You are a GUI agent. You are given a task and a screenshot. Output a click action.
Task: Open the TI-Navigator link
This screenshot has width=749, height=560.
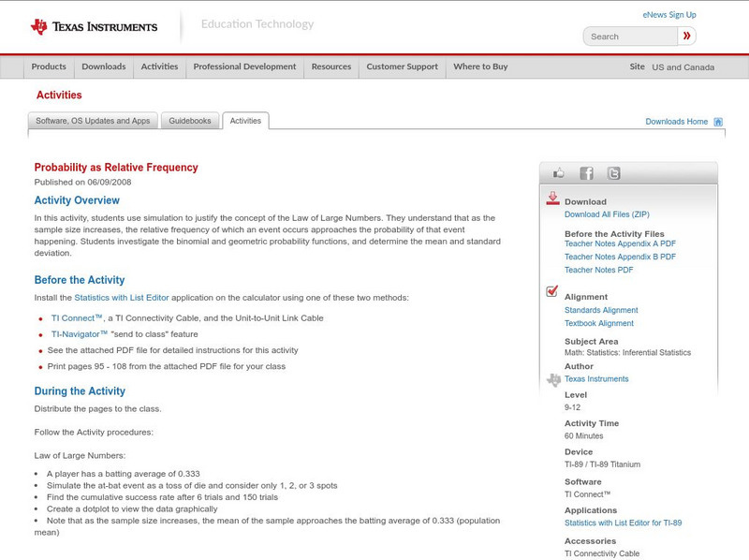click(80, 334)
